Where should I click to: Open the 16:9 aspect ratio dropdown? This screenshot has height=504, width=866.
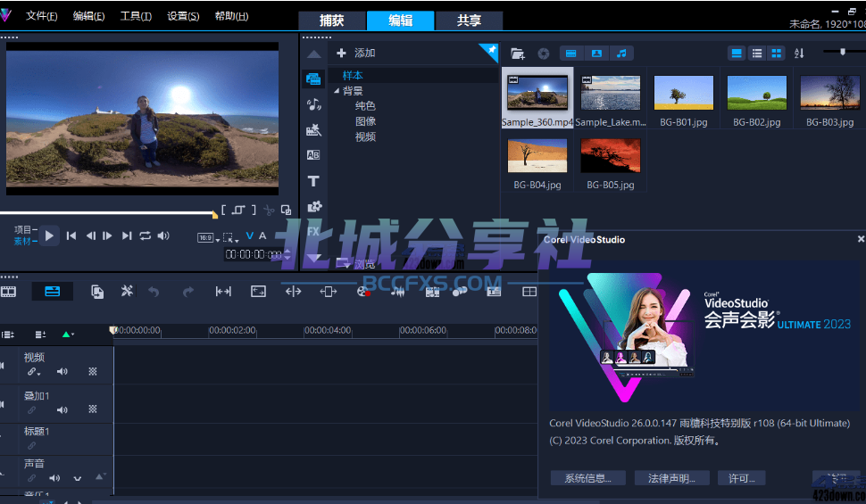(208, 238)
